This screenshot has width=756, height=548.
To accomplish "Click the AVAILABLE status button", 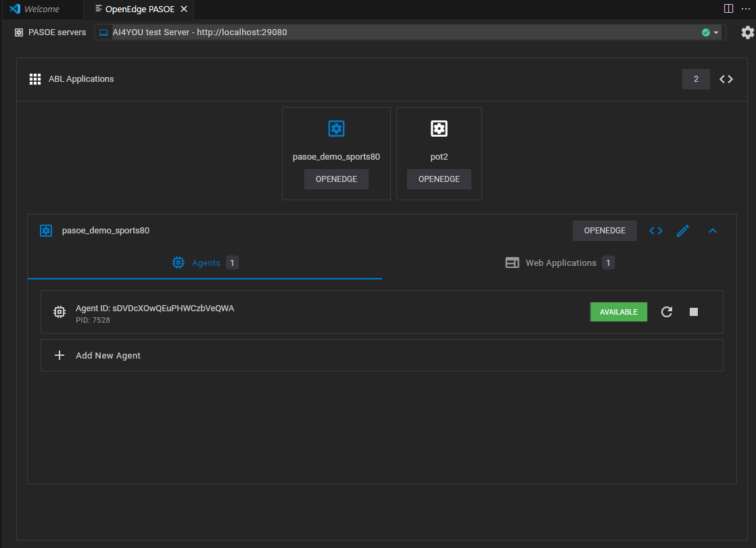I will (x=619, y=312).
